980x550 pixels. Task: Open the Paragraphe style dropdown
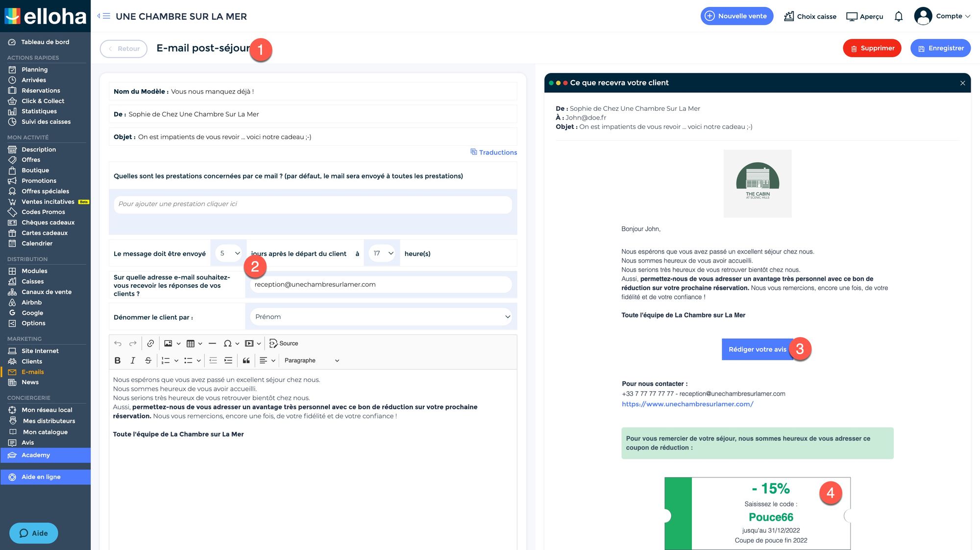311,360
